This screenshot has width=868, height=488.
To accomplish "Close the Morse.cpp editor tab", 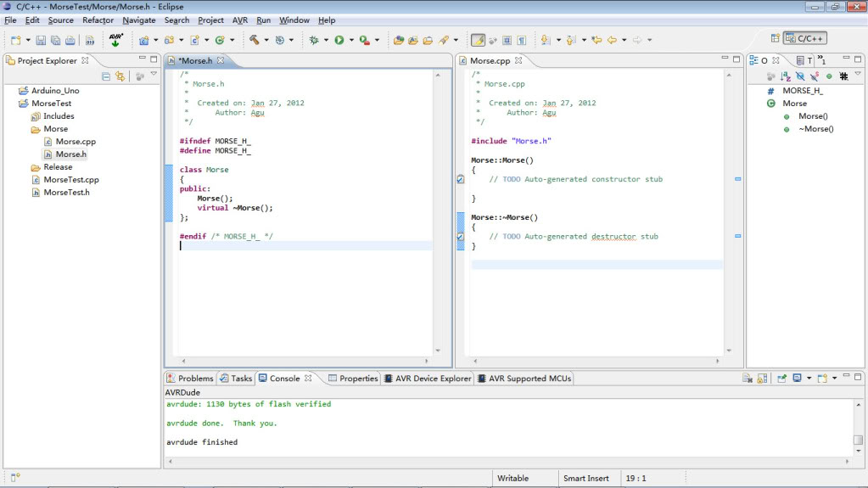I will click(518, 60).
